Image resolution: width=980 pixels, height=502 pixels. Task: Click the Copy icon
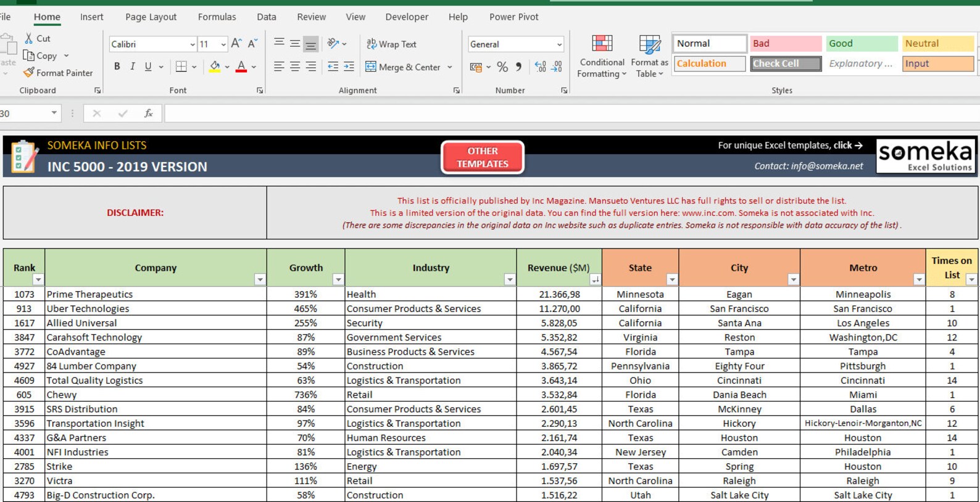pos(28,56)
